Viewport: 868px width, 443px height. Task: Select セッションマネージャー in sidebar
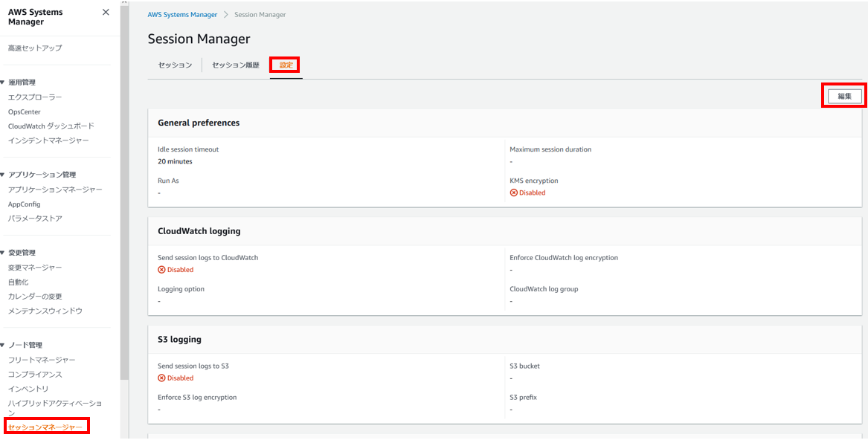coord(45,427)
